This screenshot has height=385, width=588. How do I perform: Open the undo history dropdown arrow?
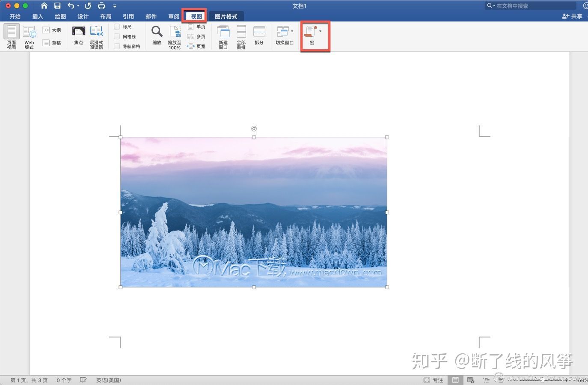78,6
